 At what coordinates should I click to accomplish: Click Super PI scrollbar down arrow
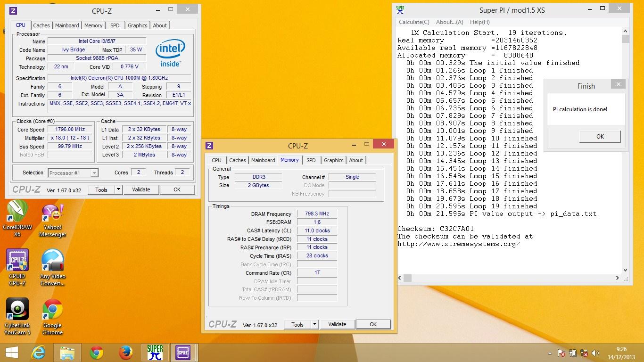click(x=625, y=270)
